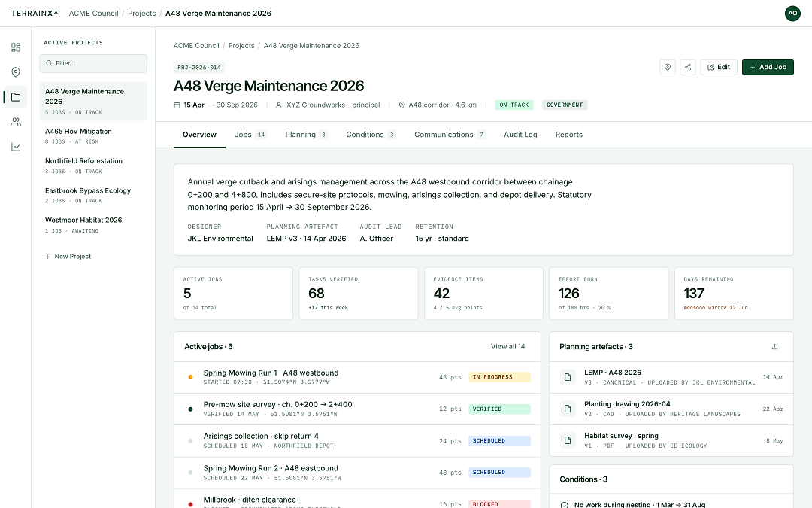812x508 pixels.
Task: Click the upload icon in Planning artefacts
Action: [x=774, y=347]
